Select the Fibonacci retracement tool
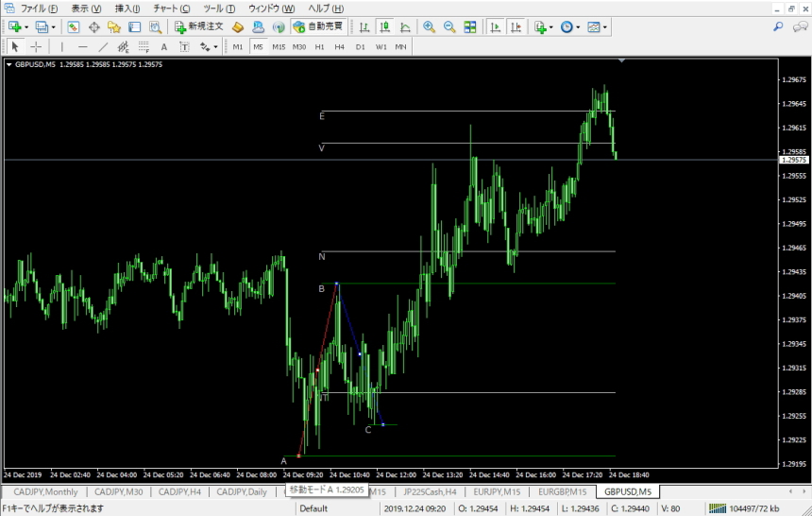 click(x=144, y=46)
